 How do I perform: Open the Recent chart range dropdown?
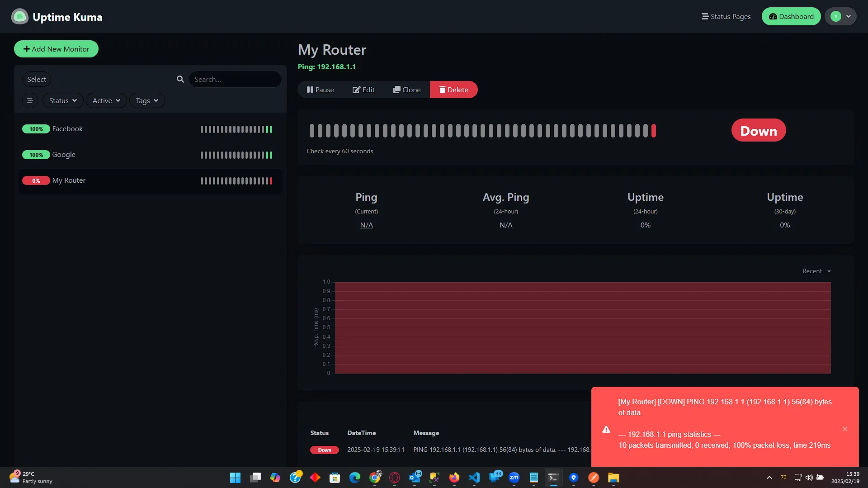coord(816,271)
